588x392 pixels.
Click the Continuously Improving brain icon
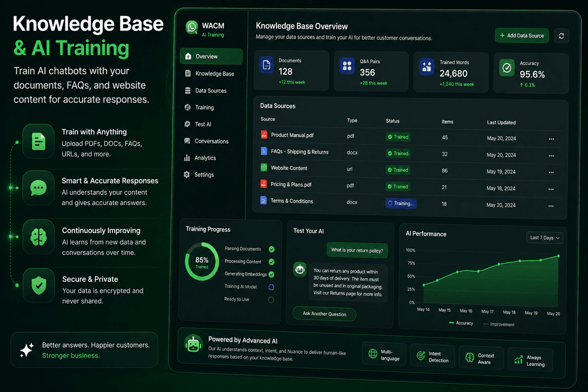coord(39,237)
